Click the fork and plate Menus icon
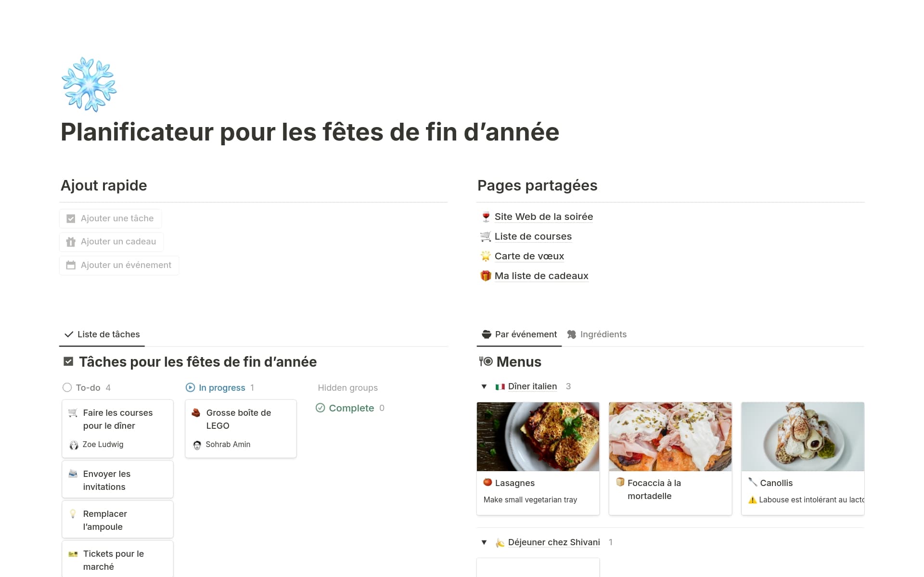The height and width of the screenshot is (577, 924). [486, 362]
